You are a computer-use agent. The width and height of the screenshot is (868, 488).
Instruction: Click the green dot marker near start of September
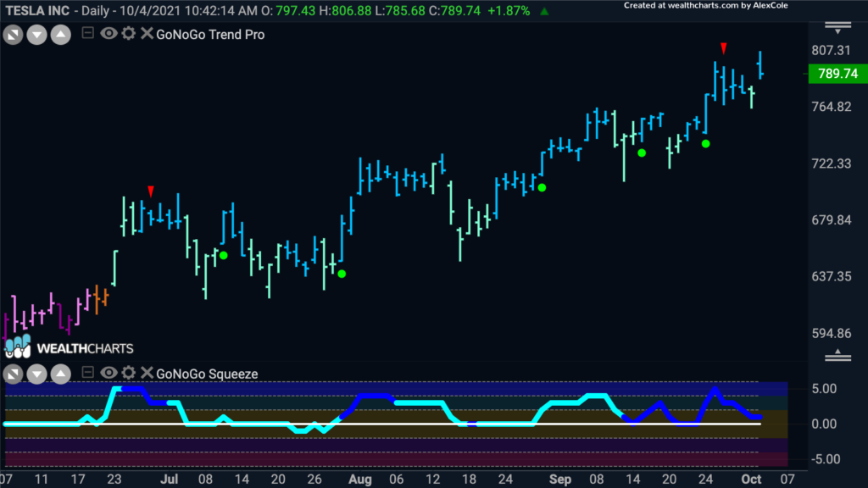pyautogui.click(x=542, y=188)
